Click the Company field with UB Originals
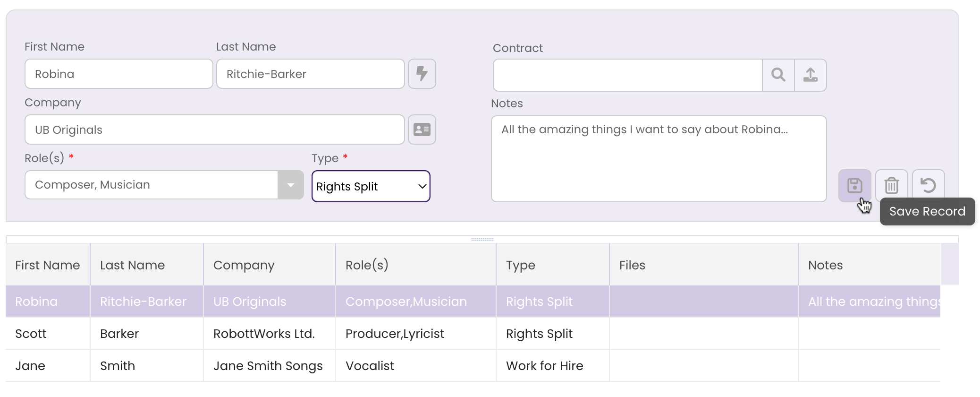Viewport: 980px width, 397px height. tap(215, 129)
